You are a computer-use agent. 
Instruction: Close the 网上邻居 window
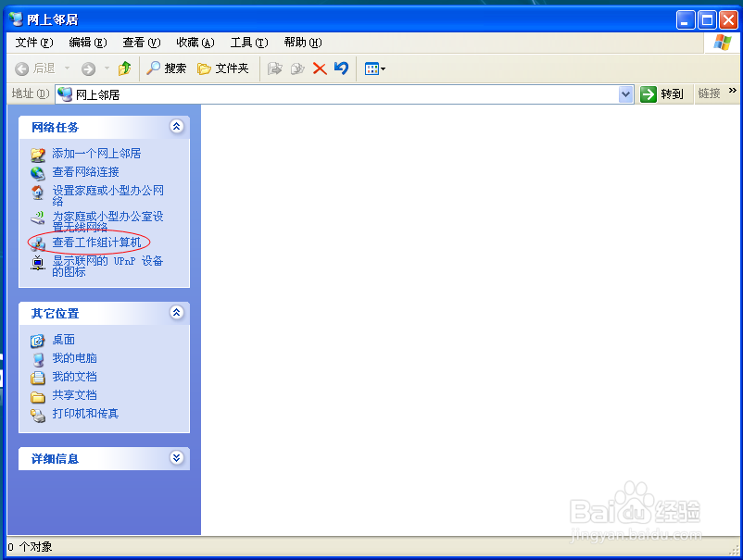728,19
